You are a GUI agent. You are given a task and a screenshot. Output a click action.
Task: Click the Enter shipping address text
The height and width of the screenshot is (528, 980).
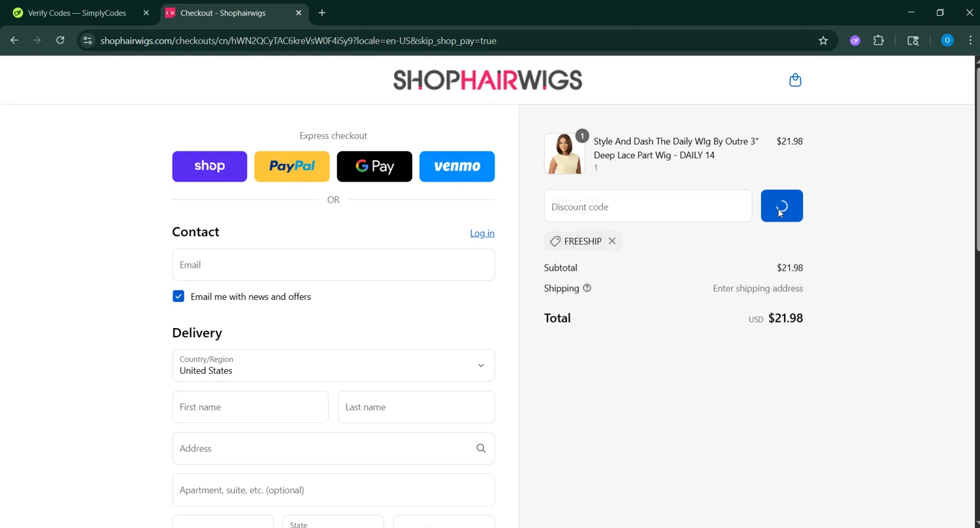758,288
